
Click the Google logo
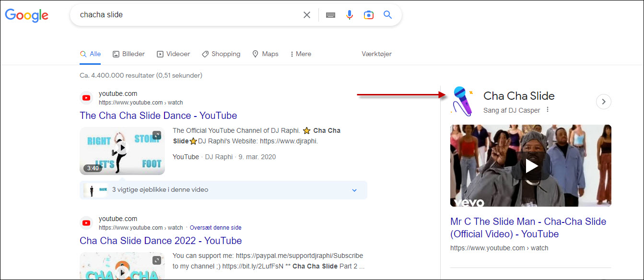(x=26, y=15)
